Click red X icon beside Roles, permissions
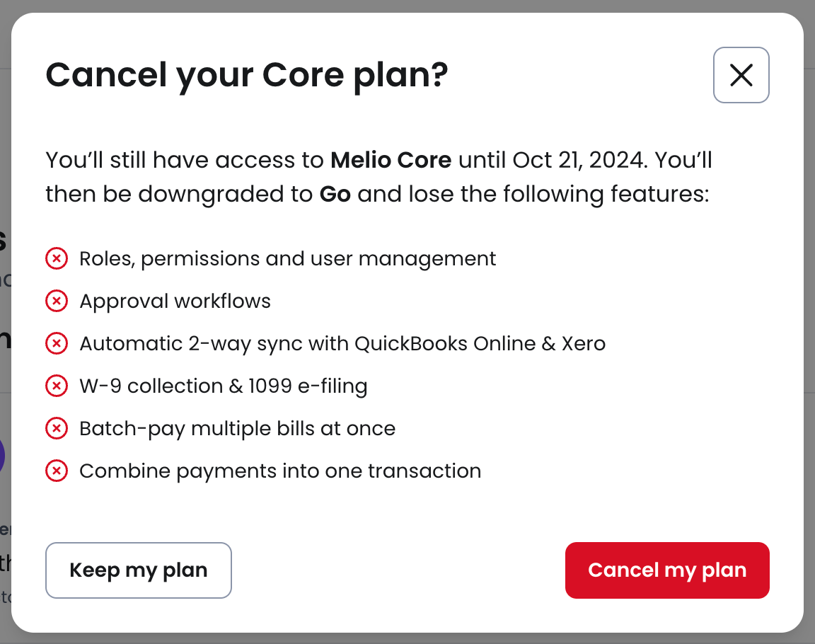The height and width of the screenshot is (644, 815). (x=57, y=259)
